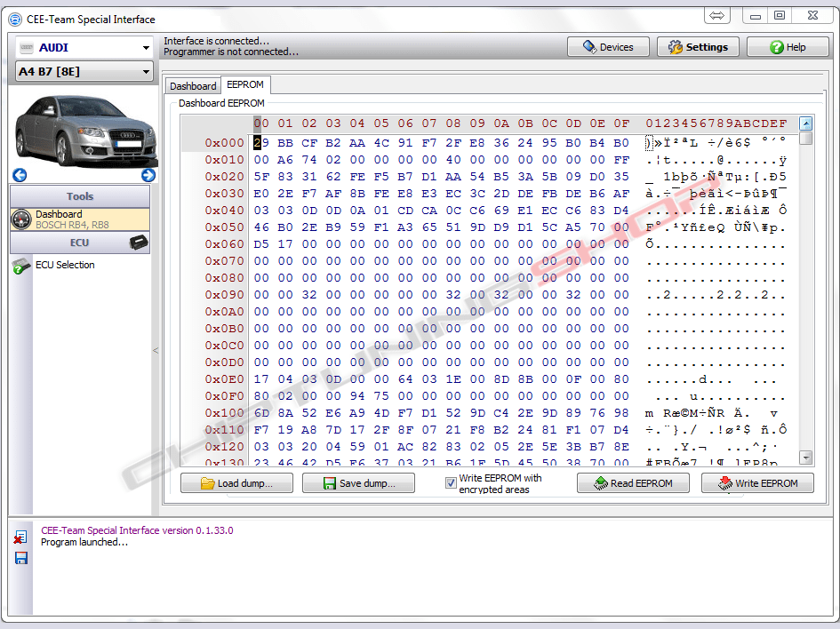Select Dashboard BOSCH RB4, RB8 tool

(80, 219)
